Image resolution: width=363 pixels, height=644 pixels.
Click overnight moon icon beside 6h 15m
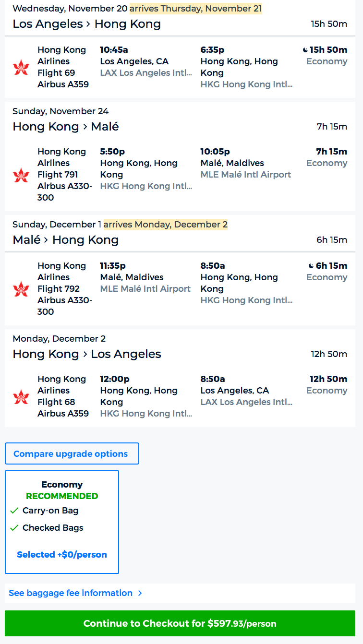point(311,266)
